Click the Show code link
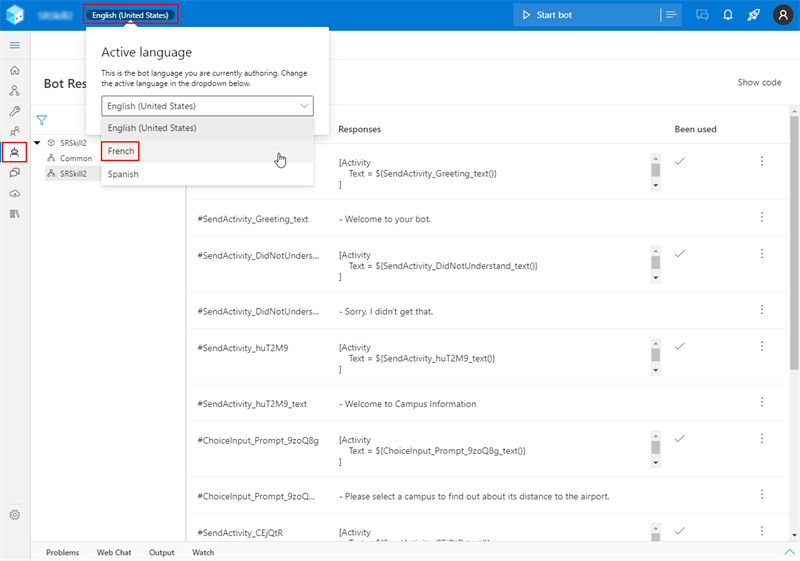The image size is (800, 561). [759, 83]
